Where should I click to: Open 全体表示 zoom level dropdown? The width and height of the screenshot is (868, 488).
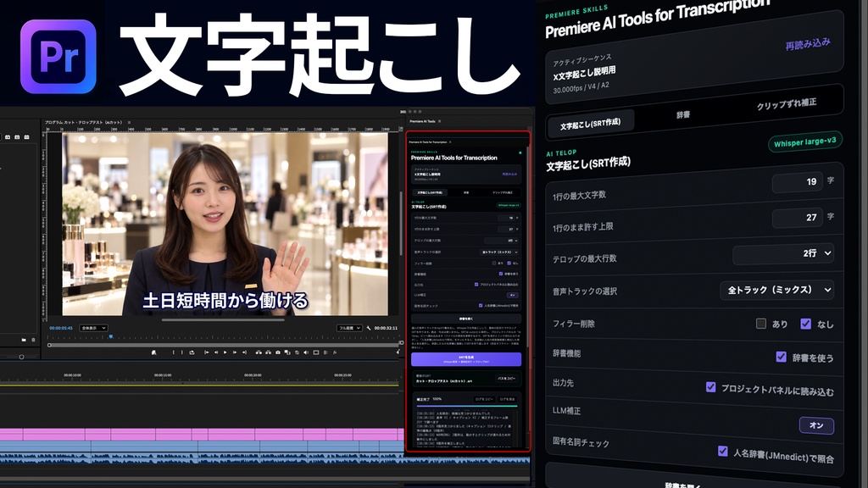93,328
